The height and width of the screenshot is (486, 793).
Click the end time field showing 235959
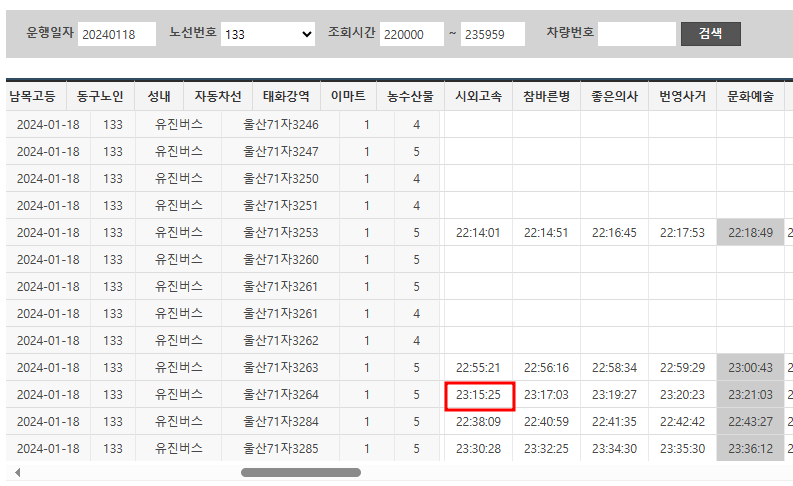pos(493,34)
